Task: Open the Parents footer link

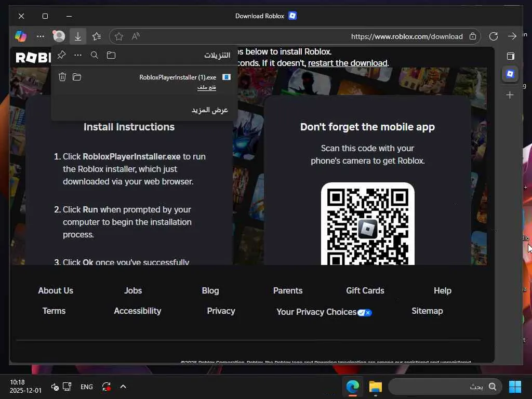Action: coord(288,290)
